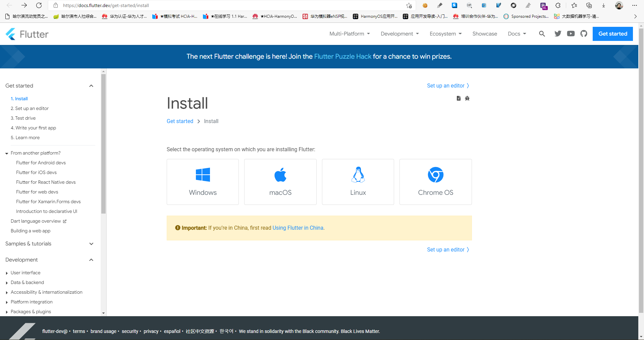Open Flutter for React Native devs
The height and width of the screenshot is (340, 644).
pos(46,182)
